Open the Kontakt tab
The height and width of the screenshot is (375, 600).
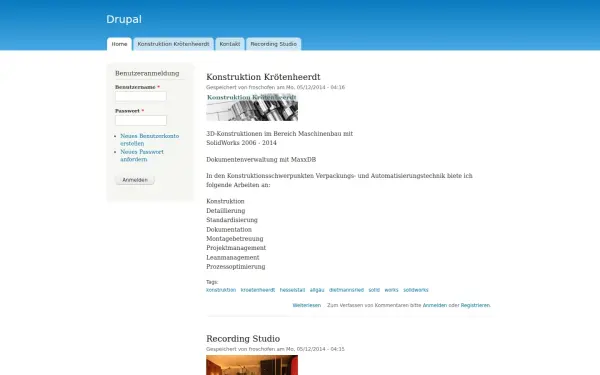coord(230,44)
